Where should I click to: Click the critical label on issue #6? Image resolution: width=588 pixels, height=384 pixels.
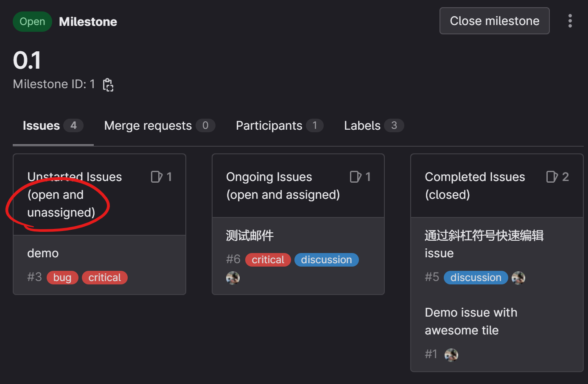tap(268, 260)
